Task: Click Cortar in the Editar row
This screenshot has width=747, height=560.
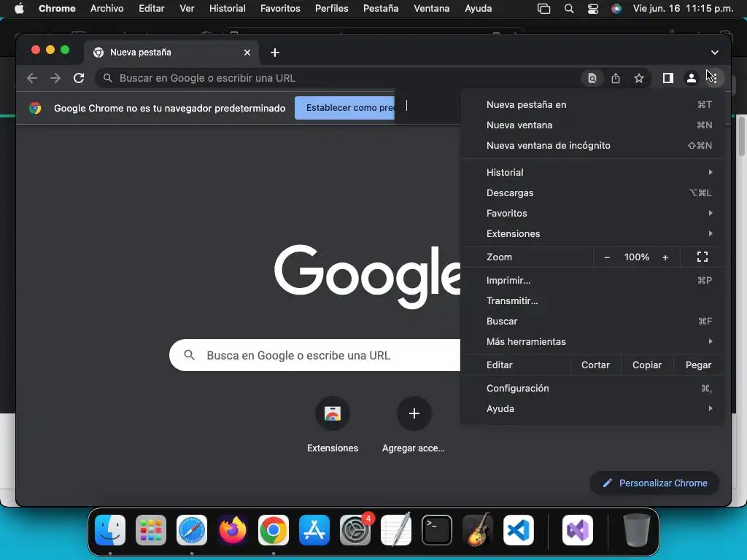Action: (x=595, y=365)
